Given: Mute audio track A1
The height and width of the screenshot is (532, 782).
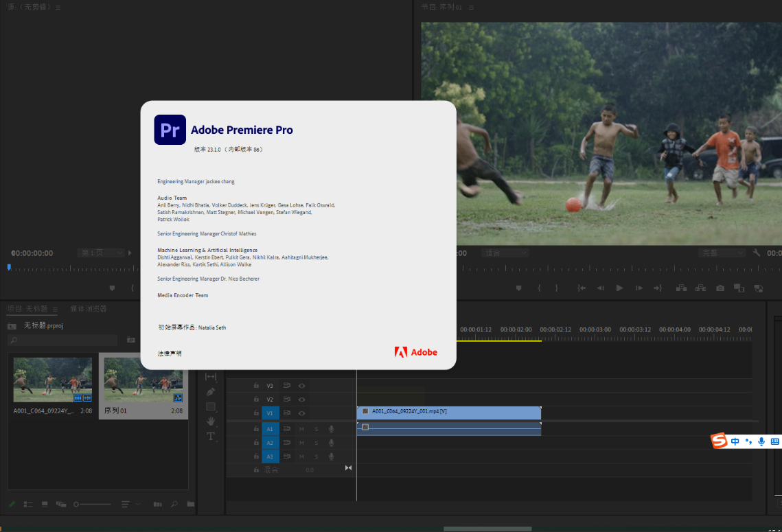Looking at the screenshot, I should tap(301, 429).
